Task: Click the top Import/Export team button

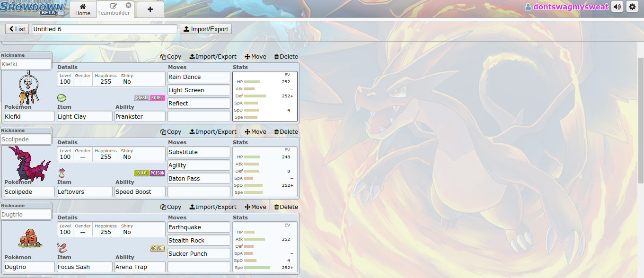Action: point(206,29)
